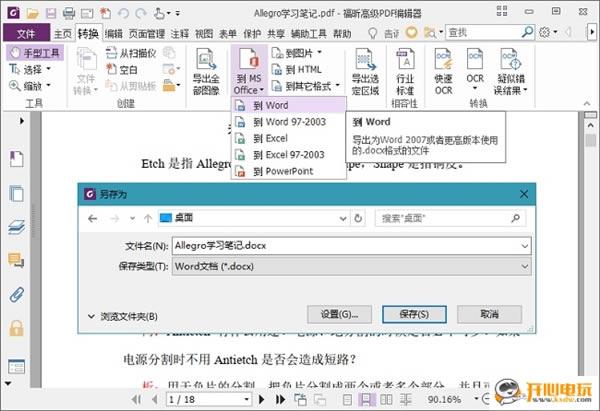The width and height of the screenshot is (600, 411).
Task: Click the Save disk icon in title bar
Action: 51,14
